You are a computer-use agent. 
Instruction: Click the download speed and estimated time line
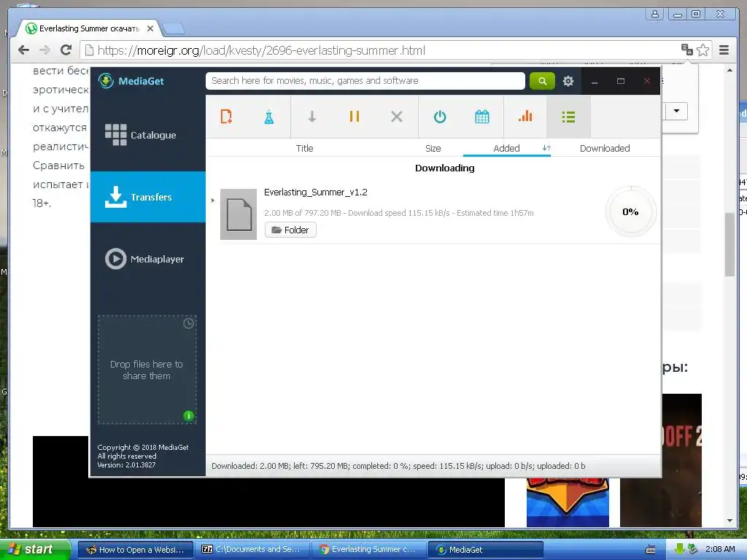(x=399, y=213)
